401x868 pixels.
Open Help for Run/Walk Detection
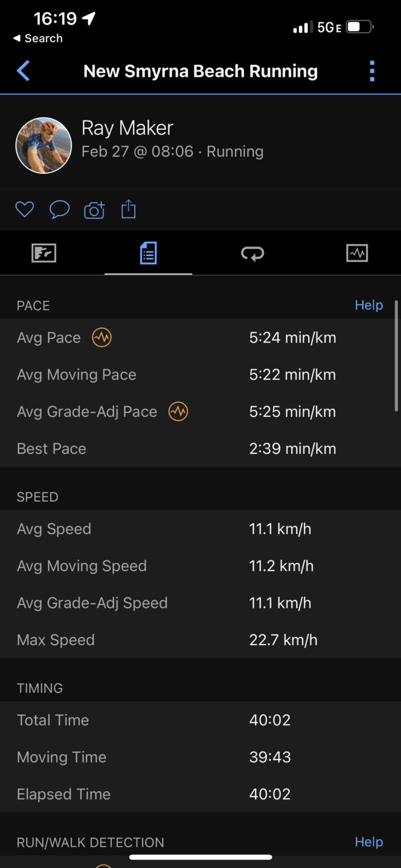click(x=369, y=842)
